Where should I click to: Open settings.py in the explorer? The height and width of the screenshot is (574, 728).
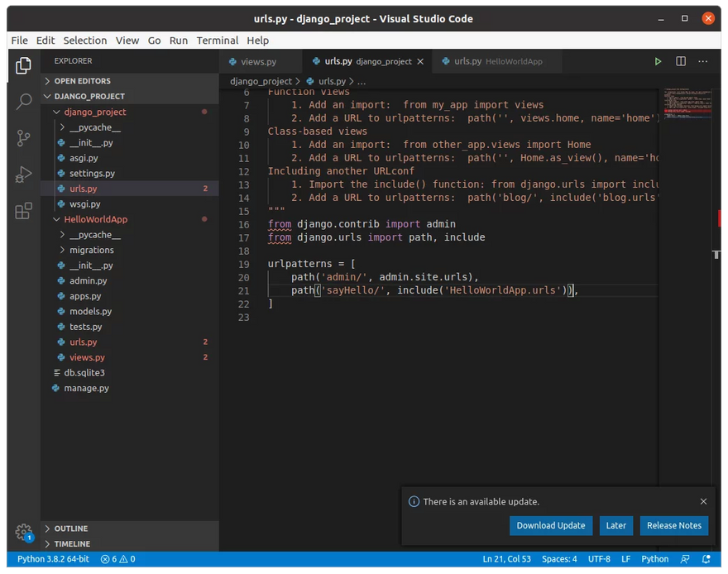click(92, 174)
